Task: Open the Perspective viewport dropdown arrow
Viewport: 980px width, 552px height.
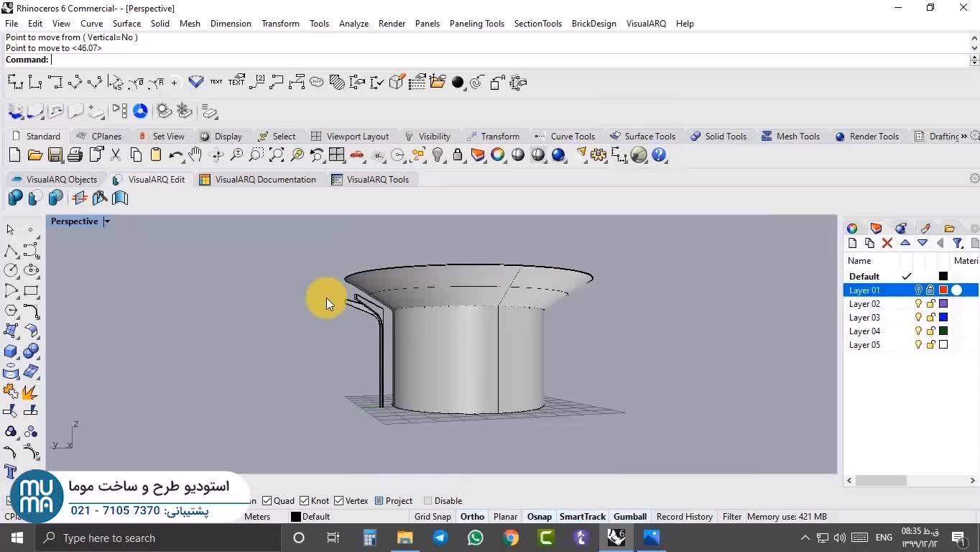Action: pyautogui.click(x=107, y=221)
